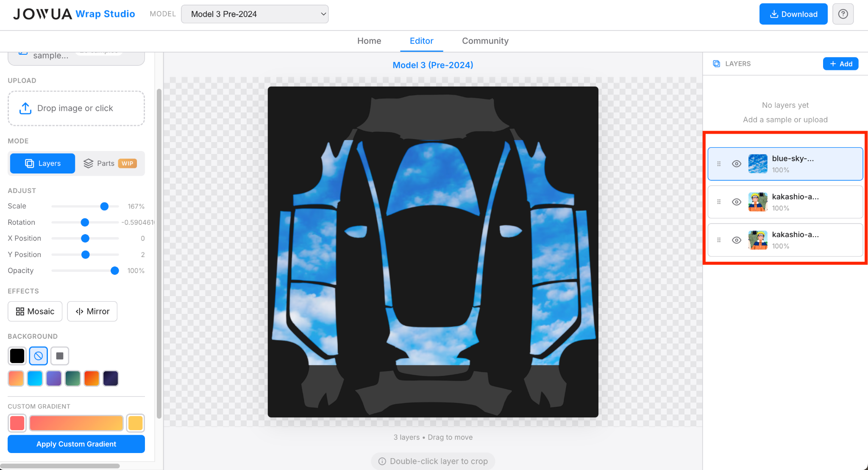Click the Download icon button

773,14
